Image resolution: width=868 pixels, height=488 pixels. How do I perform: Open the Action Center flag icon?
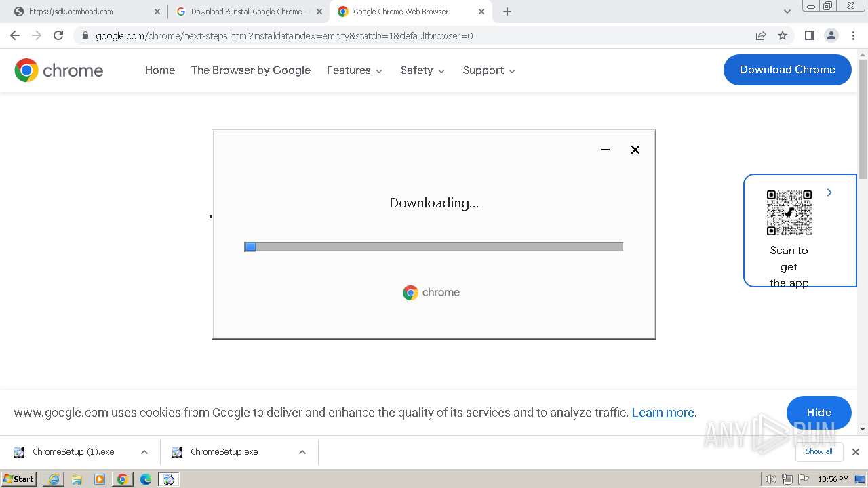coord(804,479)
